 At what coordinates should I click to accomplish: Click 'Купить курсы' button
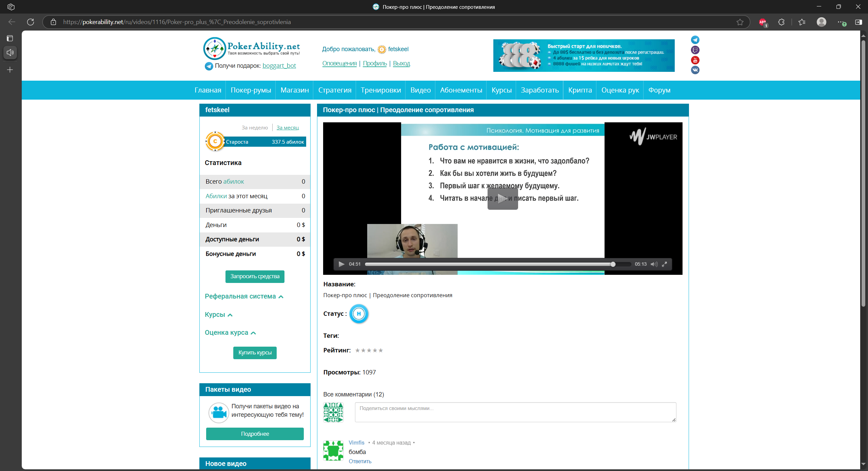255,353
